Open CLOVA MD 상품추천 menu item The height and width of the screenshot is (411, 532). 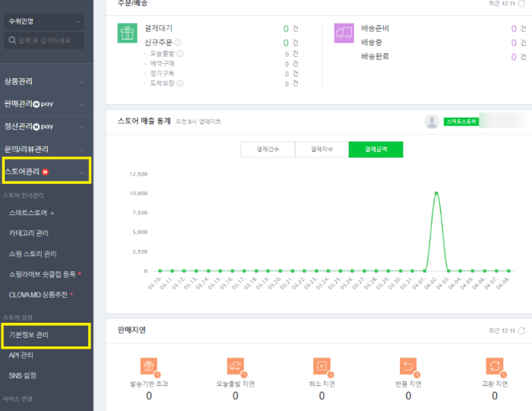(x=38, y=295)
